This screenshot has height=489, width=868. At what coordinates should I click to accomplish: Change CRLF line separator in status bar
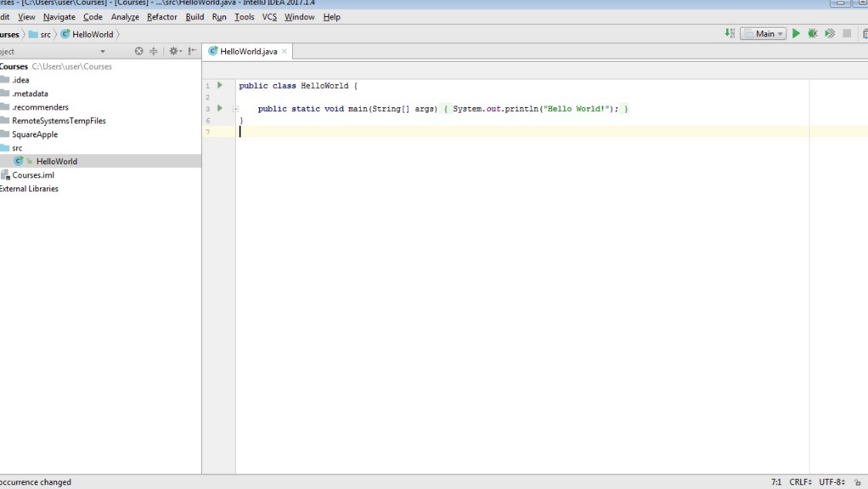[x=800, y=482]
